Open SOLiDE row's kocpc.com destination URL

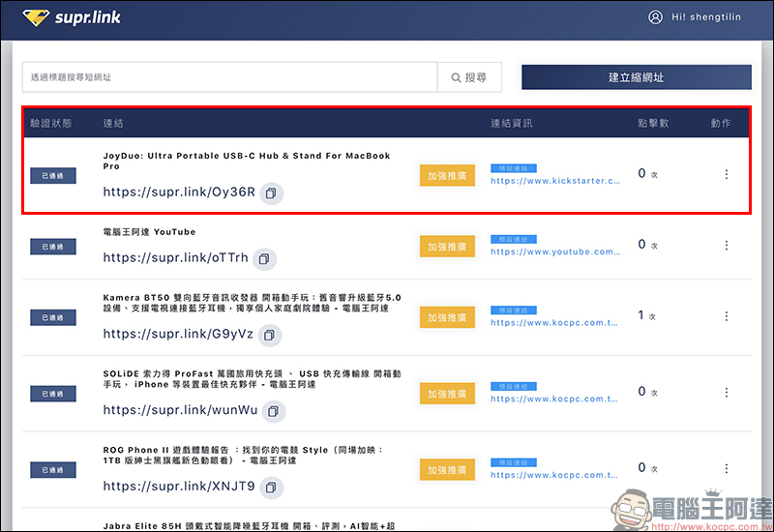pyautogui.click(x=553, y=399)
